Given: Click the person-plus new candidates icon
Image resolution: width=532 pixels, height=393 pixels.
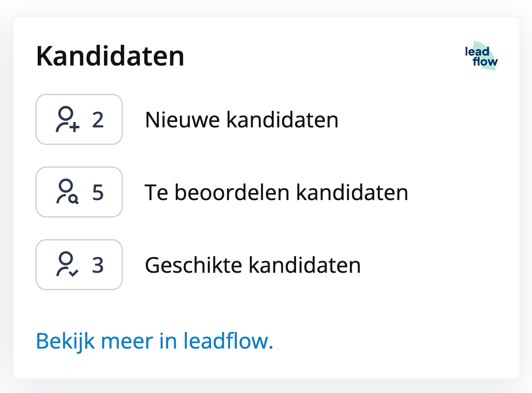Looking at the screenshot, I should tap(67, 119).
